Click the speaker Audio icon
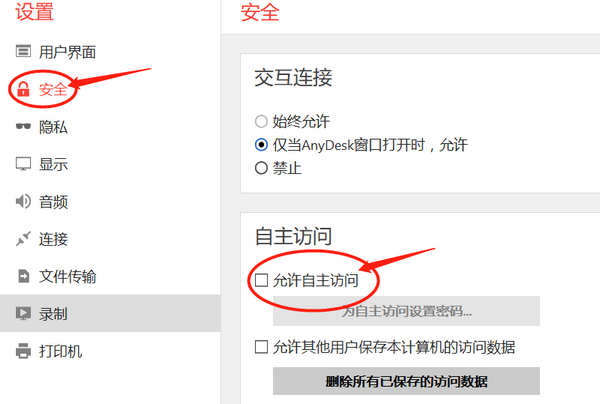The image size is (600, 404). (x=23, y=201)
